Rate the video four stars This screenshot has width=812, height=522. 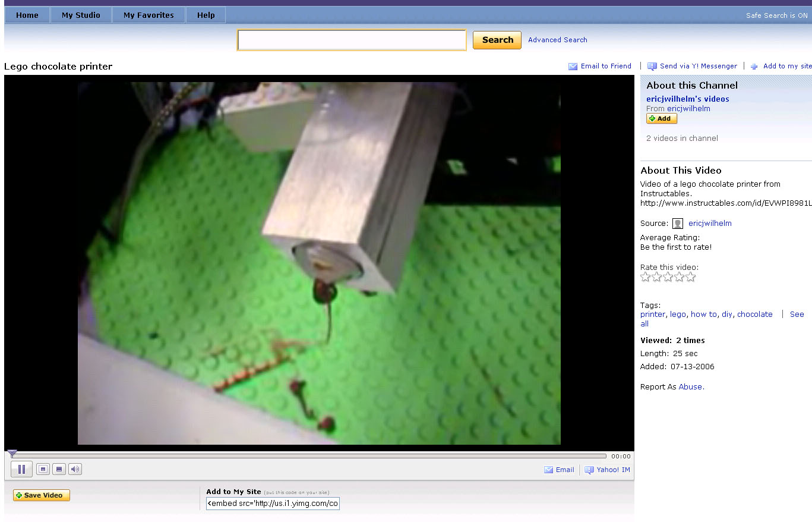680,277
